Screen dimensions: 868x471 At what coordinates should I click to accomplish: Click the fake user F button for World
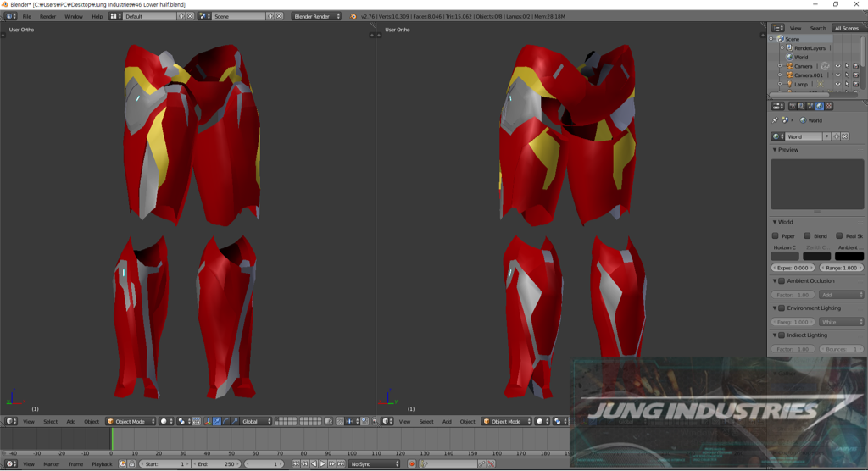point(827,136)
